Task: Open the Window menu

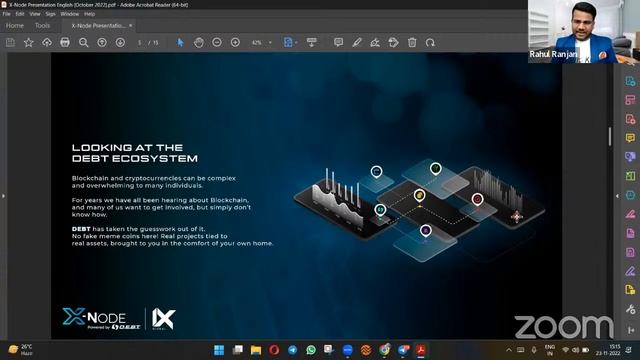Action: point(69,14)
